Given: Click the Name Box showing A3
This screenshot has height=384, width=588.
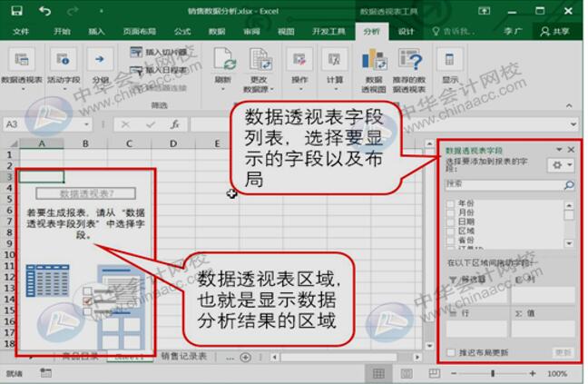Looking at the screenshot, I should click(44, 124).
